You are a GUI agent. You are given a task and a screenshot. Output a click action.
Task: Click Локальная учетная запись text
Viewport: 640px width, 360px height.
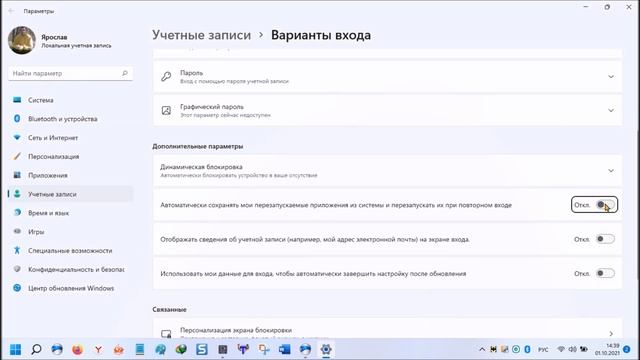point(76,46)
